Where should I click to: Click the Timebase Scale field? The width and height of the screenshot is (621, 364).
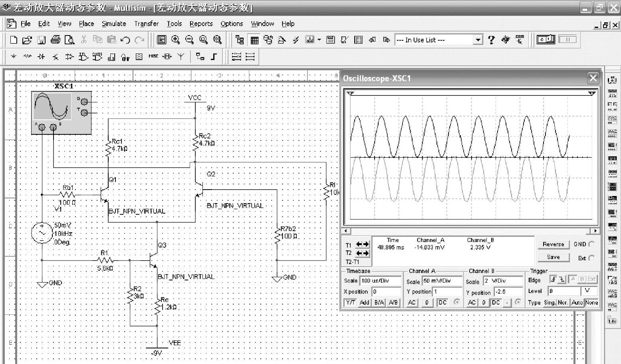tap(380, 281)
